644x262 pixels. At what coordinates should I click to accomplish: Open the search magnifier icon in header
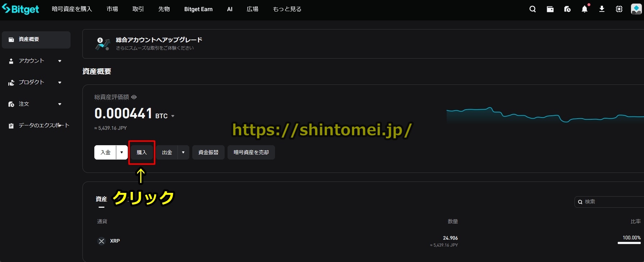(x=533, y=9)
